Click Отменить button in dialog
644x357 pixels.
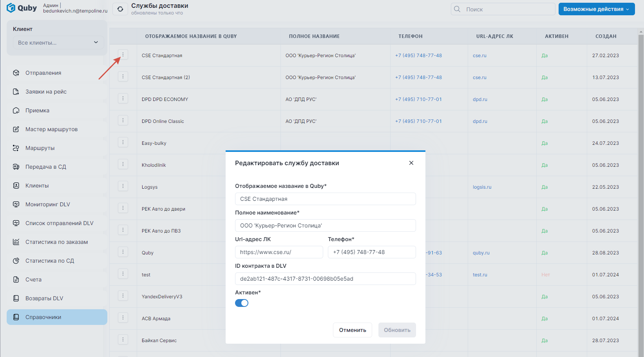tap(353, 330)
